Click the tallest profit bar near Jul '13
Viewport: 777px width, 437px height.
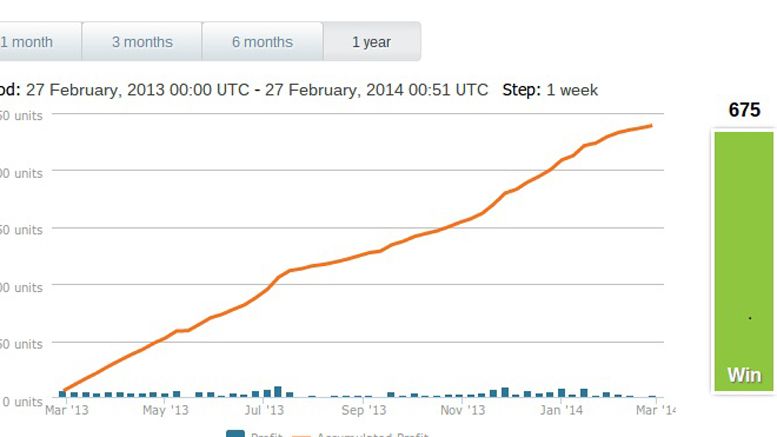(278, 391)
